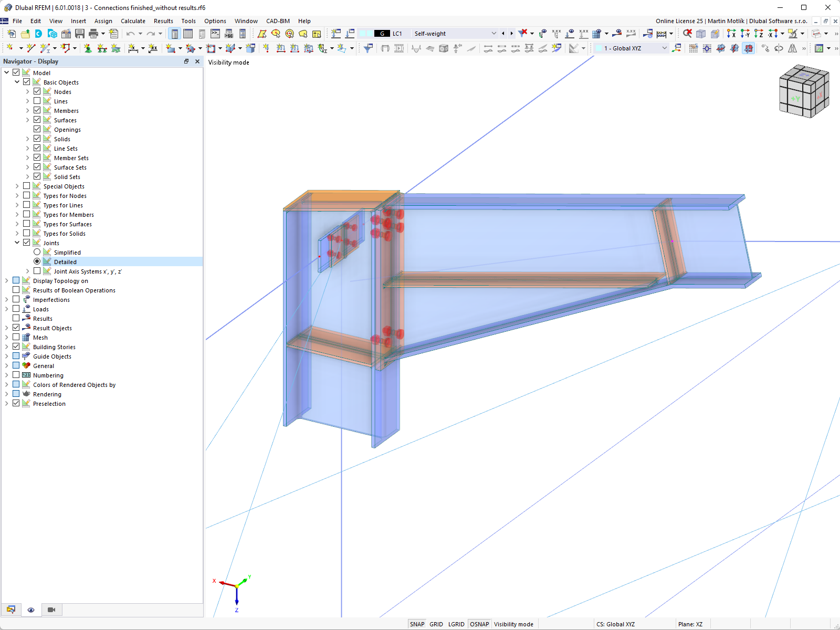Image resolution: width=840 pixels, height=630 pixels.
Task: Select the Isometric view icon
Action: pos(701,33)
